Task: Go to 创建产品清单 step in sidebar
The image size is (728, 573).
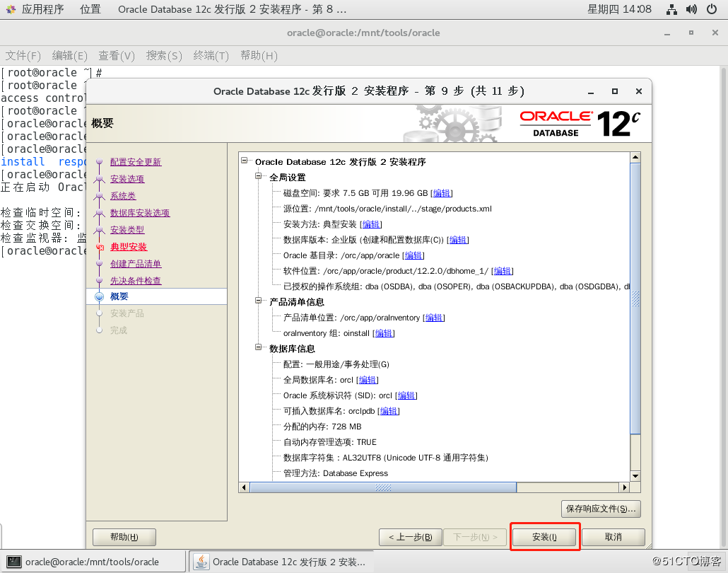Action: 136,263
